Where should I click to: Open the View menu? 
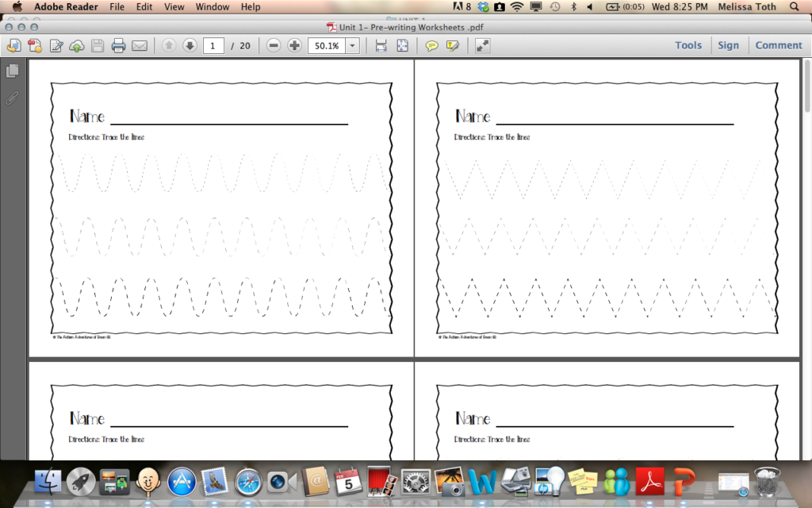[174, 6]
